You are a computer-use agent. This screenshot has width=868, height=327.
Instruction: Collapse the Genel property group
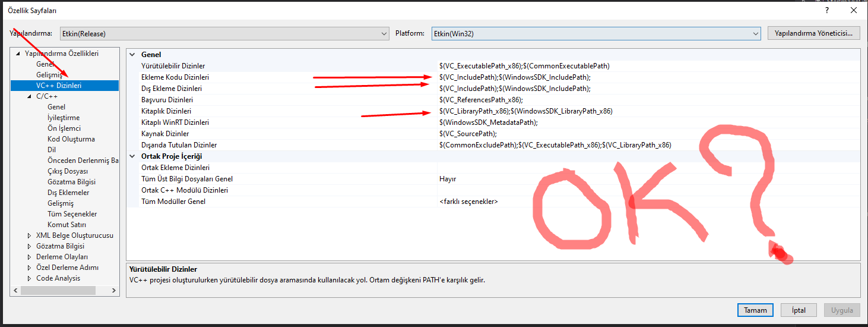pyautogui.click(x=132, y=54)
